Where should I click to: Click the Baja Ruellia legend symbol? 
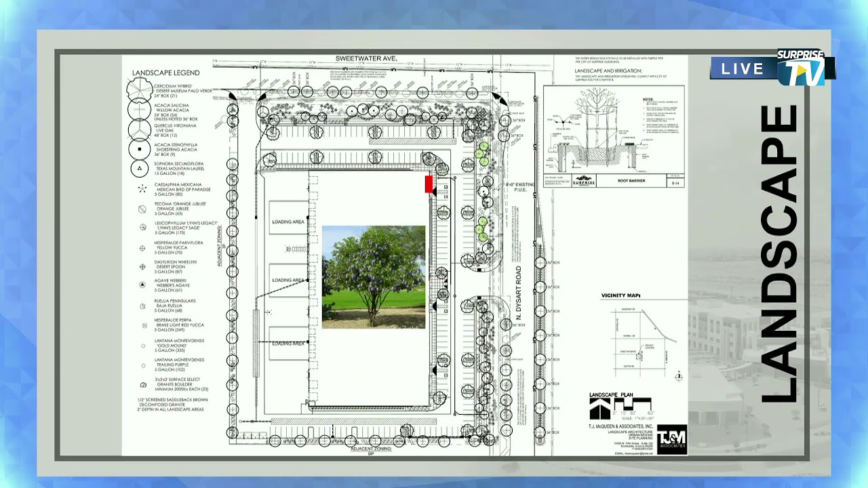coord(142,306)
